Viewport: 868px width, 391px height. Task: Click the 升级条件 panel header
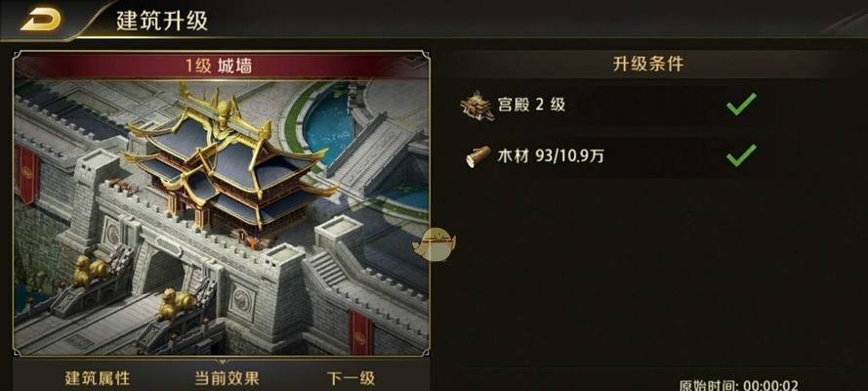647,65
